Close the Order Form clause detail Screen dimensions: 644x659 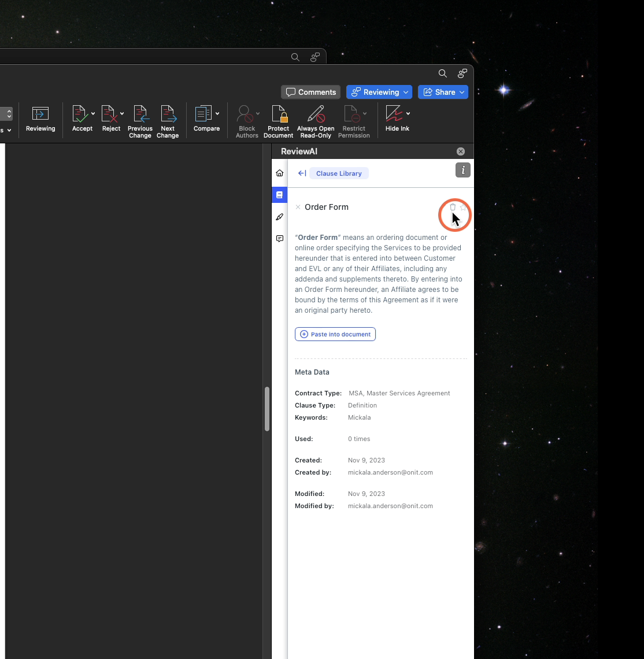point(298,207)
